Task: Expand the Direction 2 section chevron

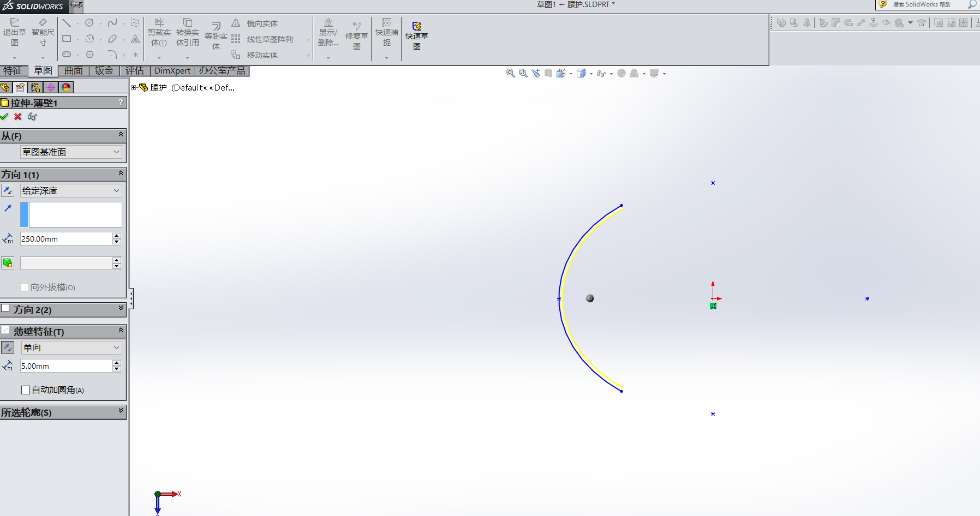Action: pos(121,309)
